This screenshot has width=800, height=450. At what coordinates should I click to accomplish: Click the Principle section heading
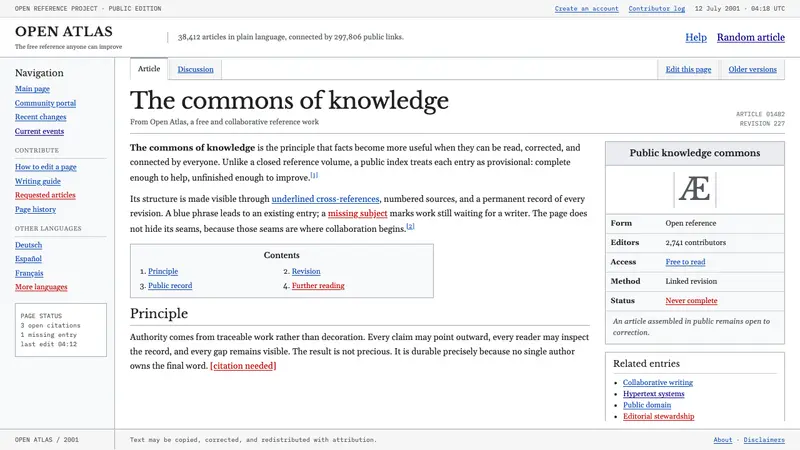[x=159, y=313]
